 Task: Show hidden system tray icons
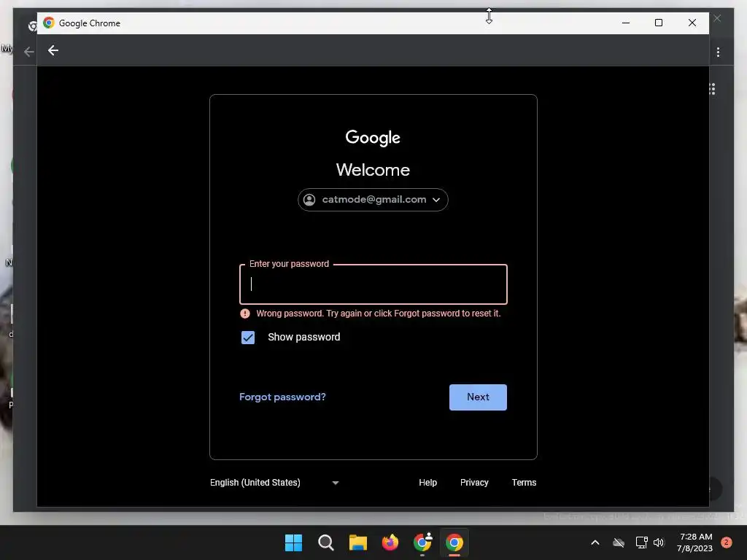coord(595,542)
